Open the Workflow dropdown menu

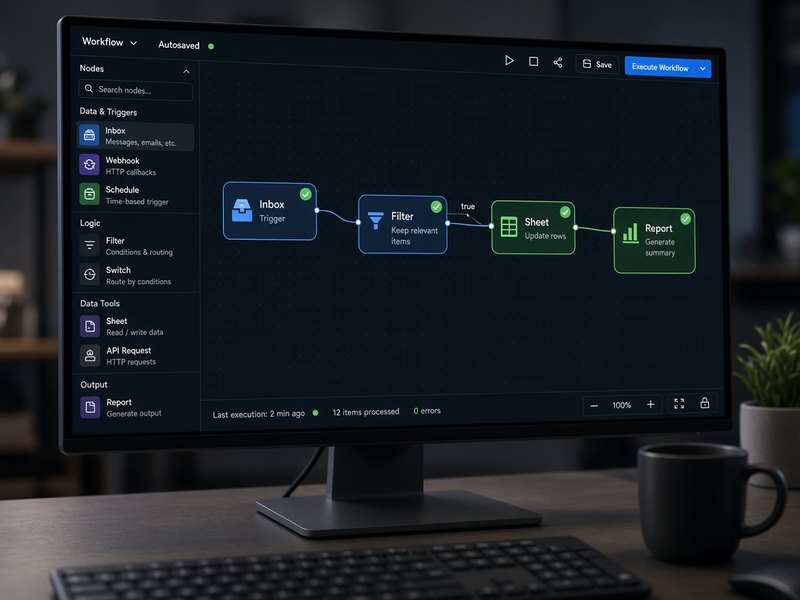pyautogui.click(x=109, y=42)
